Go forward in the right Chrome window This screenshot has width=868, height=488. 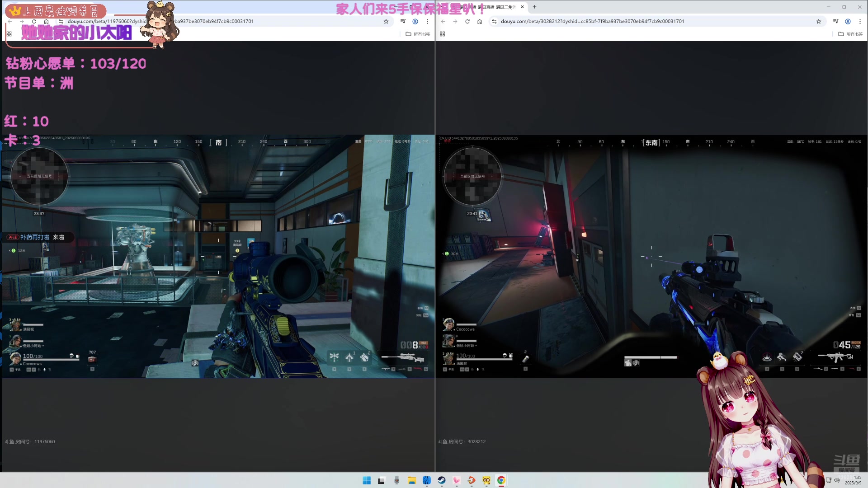point(455,21)
